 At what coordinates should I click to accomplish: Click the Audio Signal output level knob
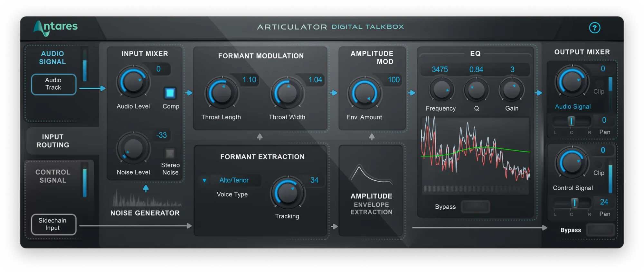[x=572, y=81]
